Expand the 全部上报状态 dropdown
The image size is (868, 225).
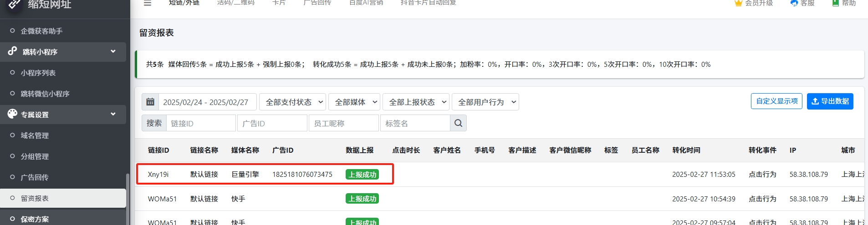pyautogui.click(x=416, y=102)
